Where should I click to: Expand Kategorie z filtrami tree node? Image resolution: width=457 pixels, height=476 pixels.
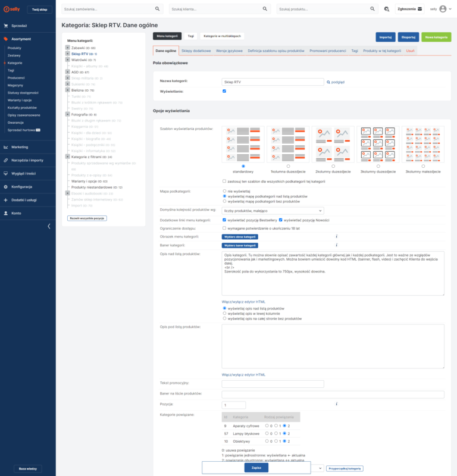click(x=67, y=156)
